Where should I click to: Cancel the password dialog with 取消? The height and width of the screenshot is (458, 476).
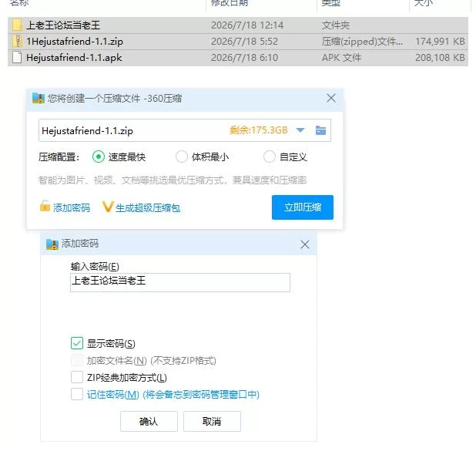point(212,421)
